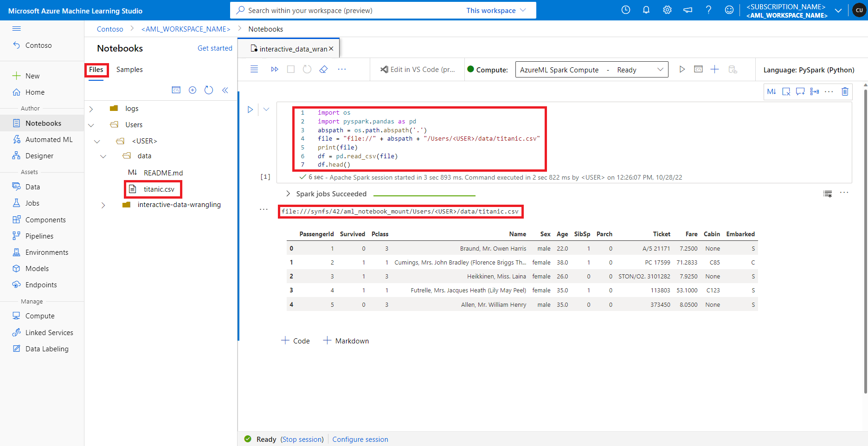Viewport: 868px width, 446px height.
Task: Open the notebook terminal icon
Action: click(x=698, y=69)
